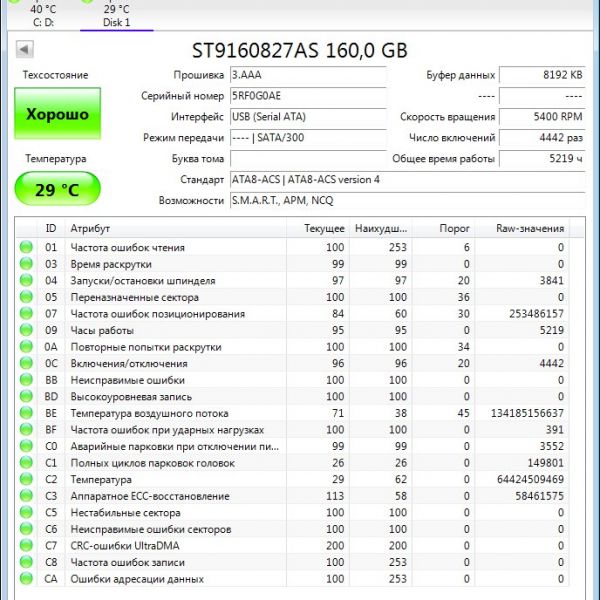Click status dot for attribute 01

[26, 247]
